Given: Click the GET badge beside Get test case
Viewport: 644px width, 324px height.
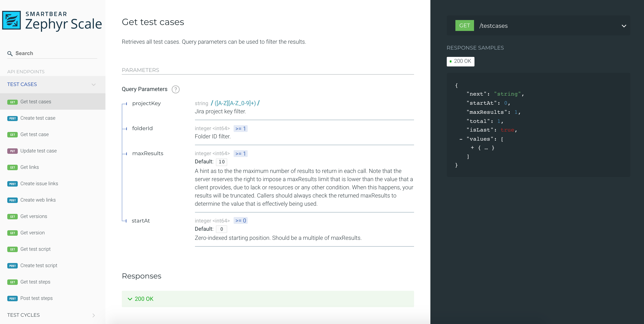Looking at the screenshot, I should (12, 134).
